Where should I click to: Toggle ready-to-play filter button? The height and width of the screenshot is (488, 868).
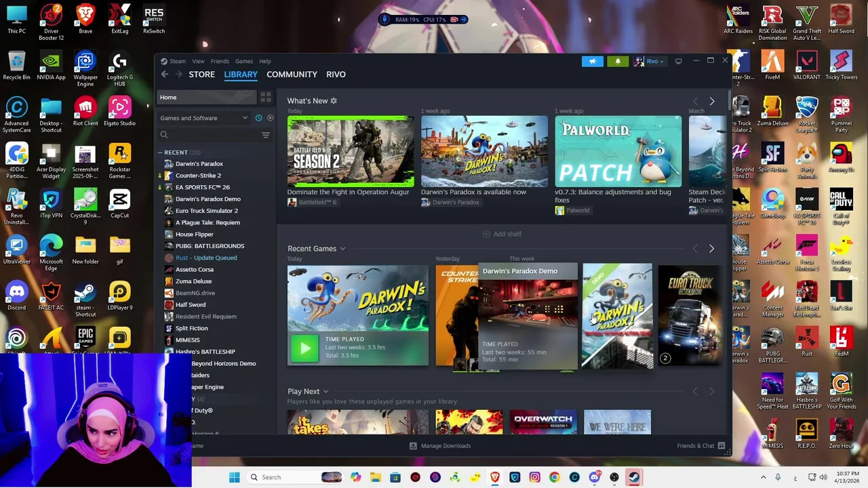[x=270, y=118]
